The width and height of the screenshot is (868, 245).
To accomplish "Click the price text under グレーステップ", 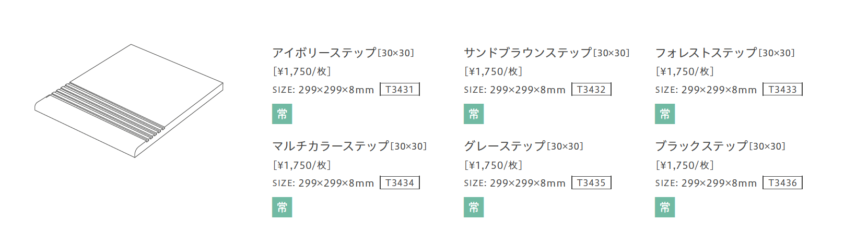I will click(x=493, y=165).
